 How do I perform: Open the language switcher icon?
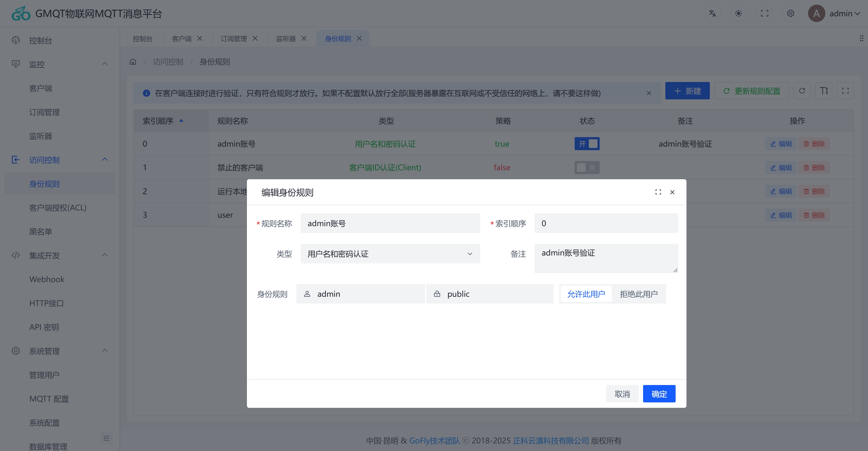pos(712,14)
